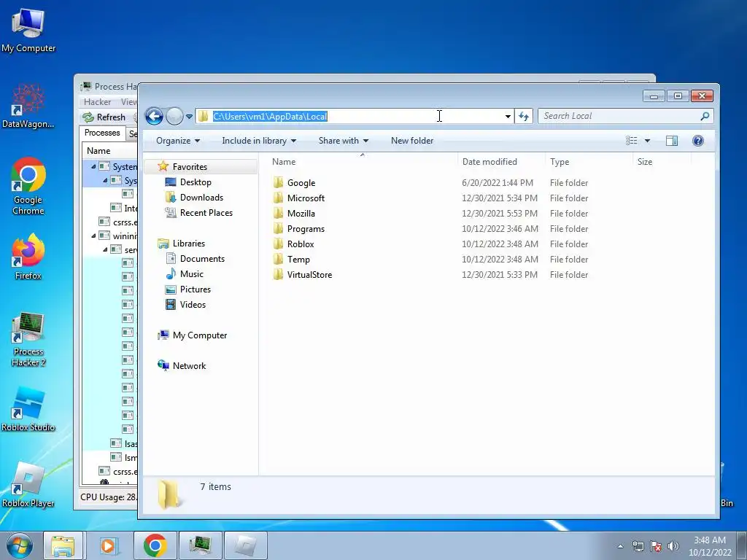Sort by Name column header
The image size is (747, 560).
[362, 162]
